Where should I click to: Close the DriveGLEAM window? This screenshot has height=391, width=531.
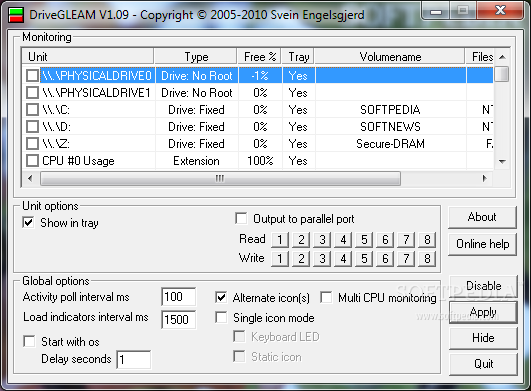500,11
